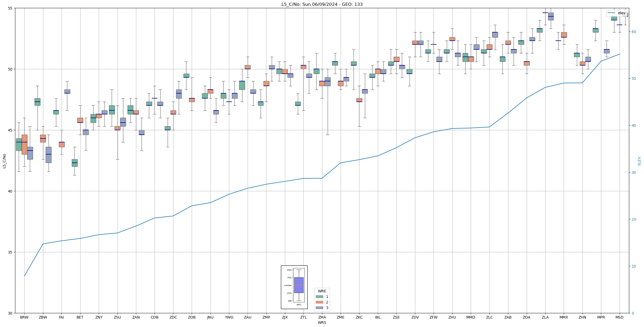The width and height of the screenshot is (644, 327).
Task: Click the ZDV station tick label
Action: point(415,317)
